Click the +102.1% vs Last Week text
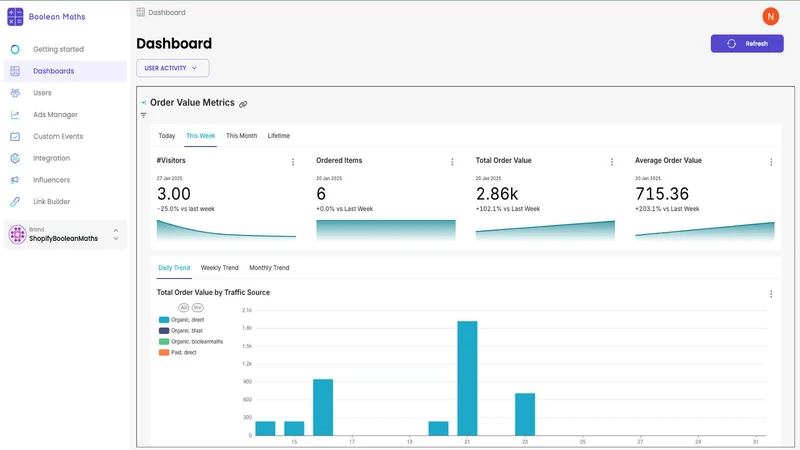Viewport: 800px width, 450px height. (508, 209)
